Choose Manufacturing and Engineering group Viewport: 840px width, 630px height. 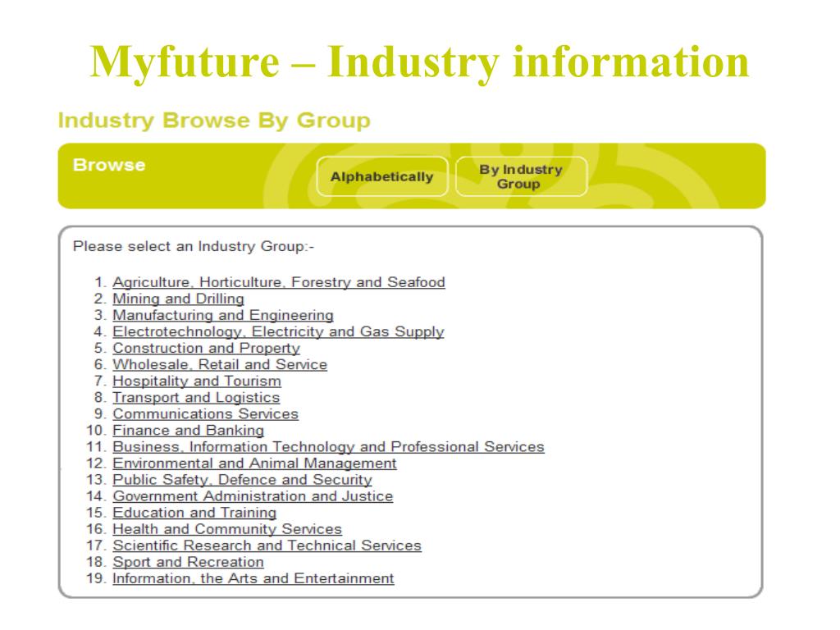pos(223,316)
